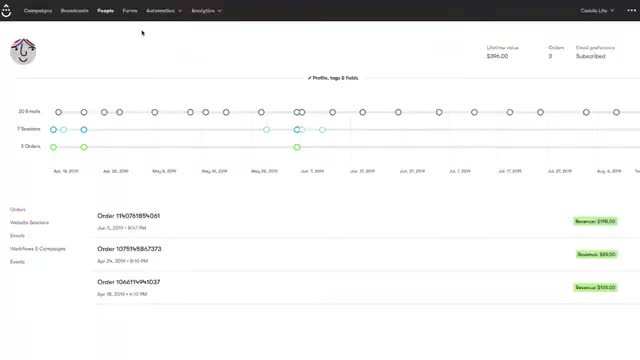Click the May 8, 2019 axis date
640x360 pixels.
point(164,171)
